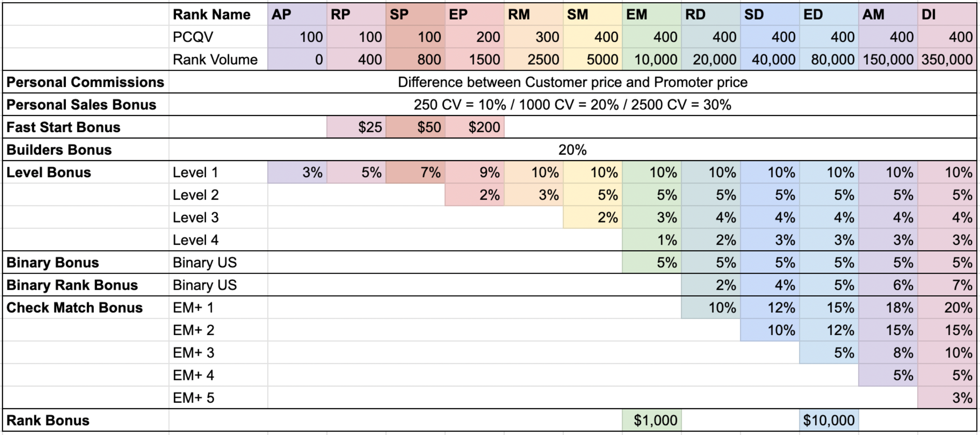The image size is (980, 435).
Task: Select the DI rank column header
Action: click(x=947, y=14)
